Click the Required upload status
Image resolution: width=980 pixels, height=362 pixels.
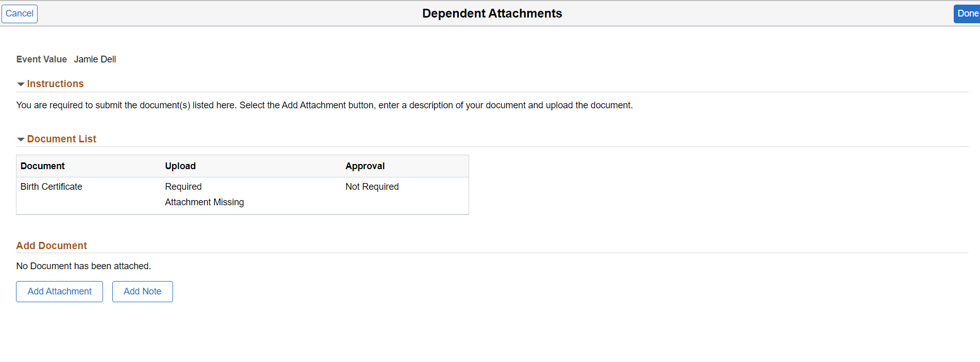[183, 187]
